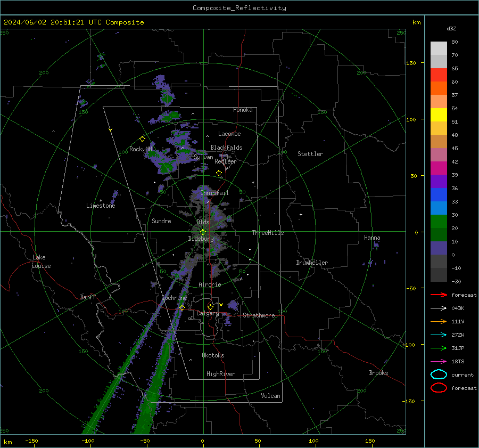Click the RockyMH label

point(141,149)
